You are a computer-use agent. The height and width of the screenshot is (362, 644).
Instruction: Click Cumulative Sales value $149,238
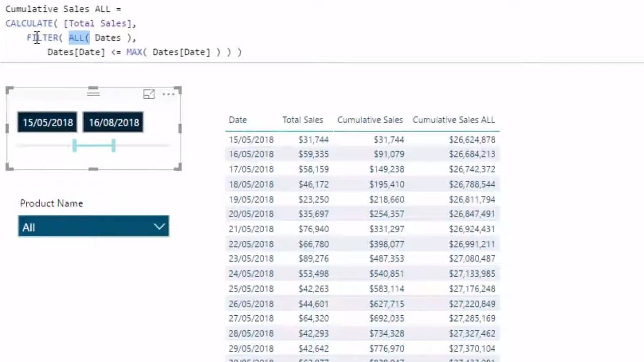[x=386, y=169]
